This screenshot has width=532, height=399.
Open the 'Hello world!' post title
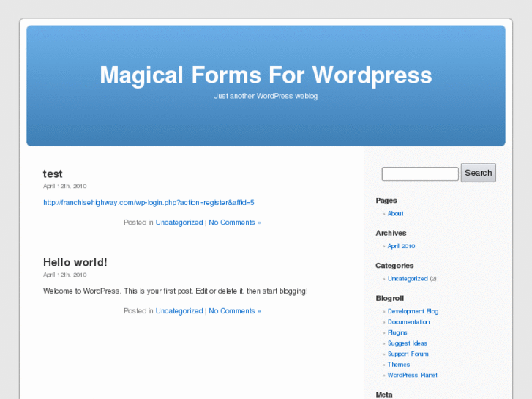pos(75,263)
